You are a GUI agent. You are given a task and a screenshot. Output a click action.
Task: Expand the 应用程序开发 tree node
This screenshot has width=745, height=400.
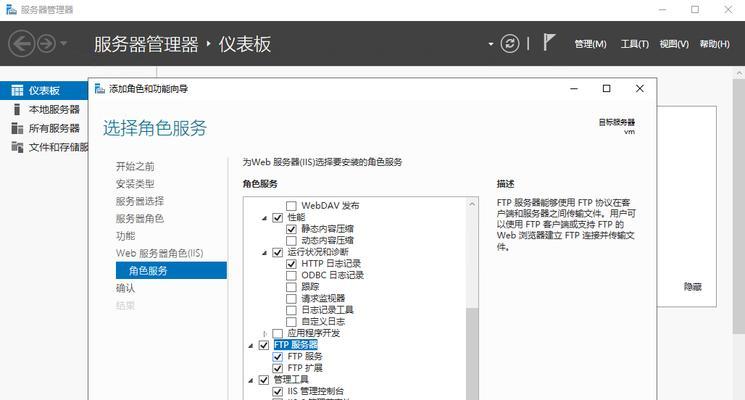[x=265, y=334]
